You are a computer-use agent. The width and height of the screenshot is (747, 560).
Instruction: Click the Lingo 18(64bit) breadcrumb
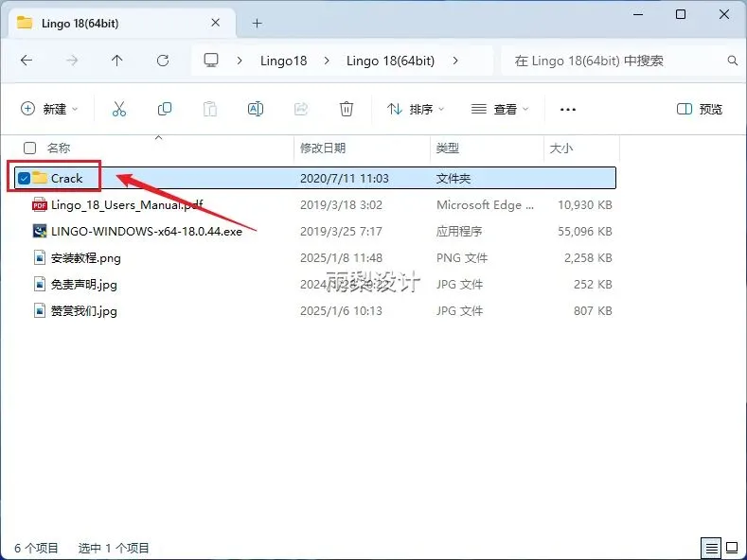point(390,61)
